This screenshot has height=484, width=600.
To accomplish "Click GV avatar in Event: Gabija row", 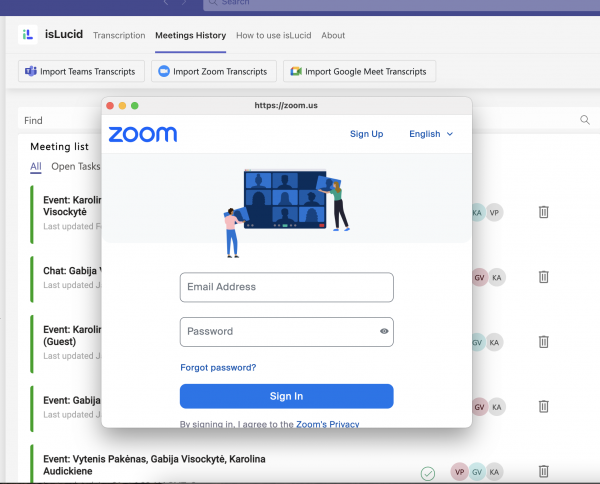I will (x=479, y=407).
